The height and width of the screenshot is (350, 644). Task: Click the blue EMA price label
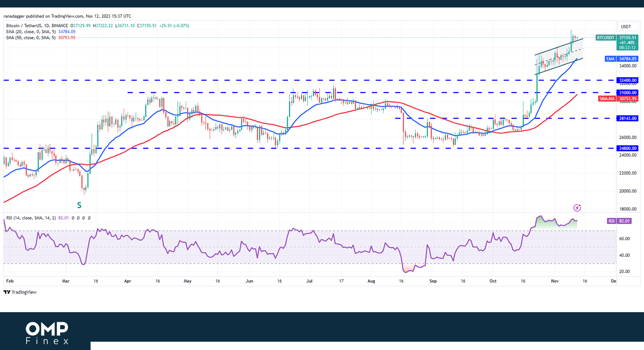pyautogui.click(x=621, y=59)
